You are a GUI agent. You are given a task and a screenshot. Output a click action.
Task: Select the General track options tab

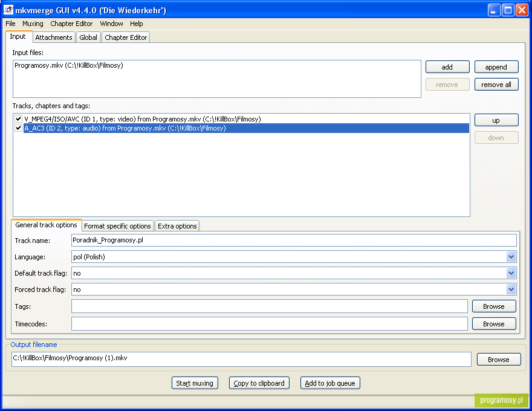point(46,225)
